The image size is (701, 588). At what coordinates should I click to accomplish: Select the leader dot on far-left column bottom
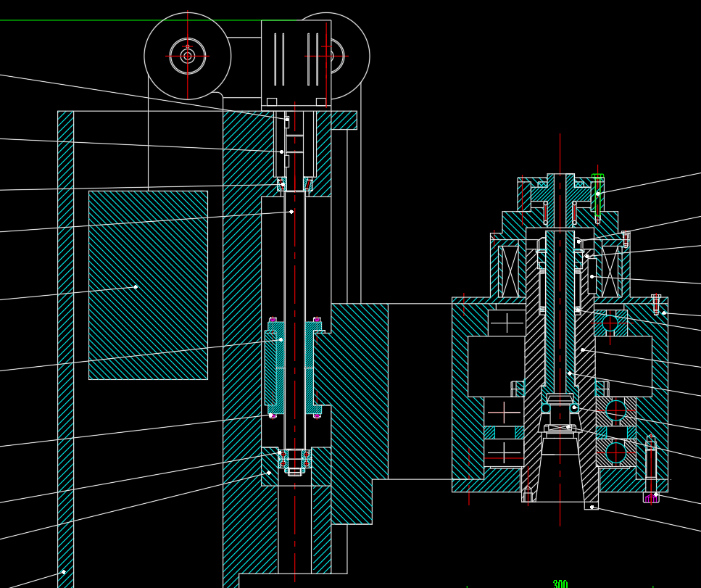(63, 572)
